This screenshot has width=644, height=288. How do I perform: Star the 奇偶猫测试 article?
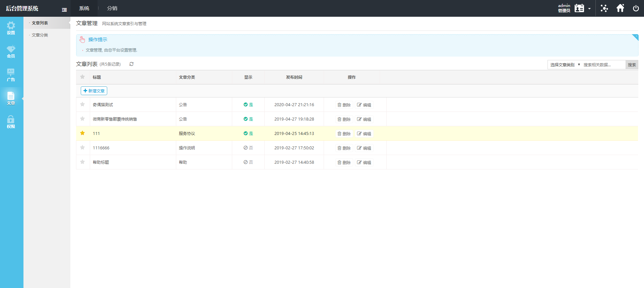click(82, 104)
